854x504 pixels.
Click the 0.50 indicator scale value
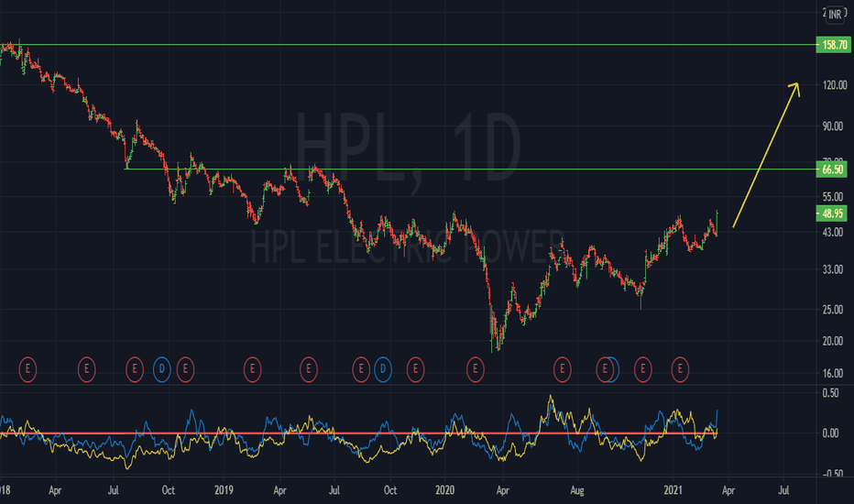pos(830,393)
